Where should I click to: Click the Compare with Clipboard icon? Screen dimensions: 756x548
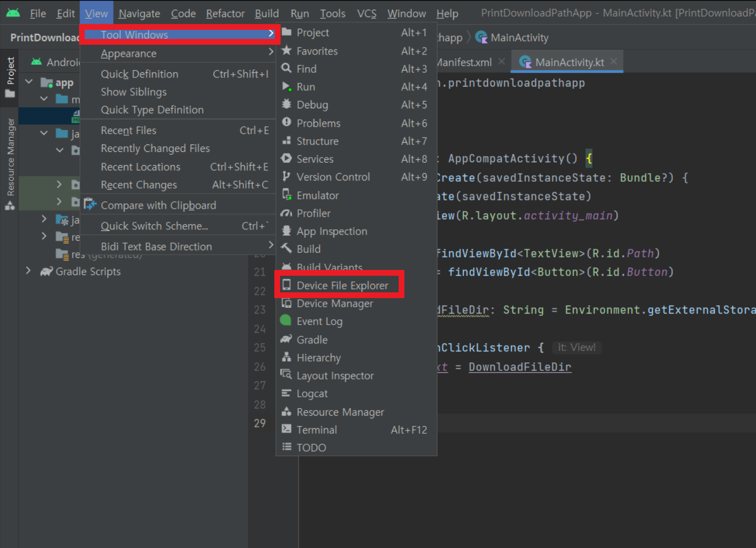[90, 205]
